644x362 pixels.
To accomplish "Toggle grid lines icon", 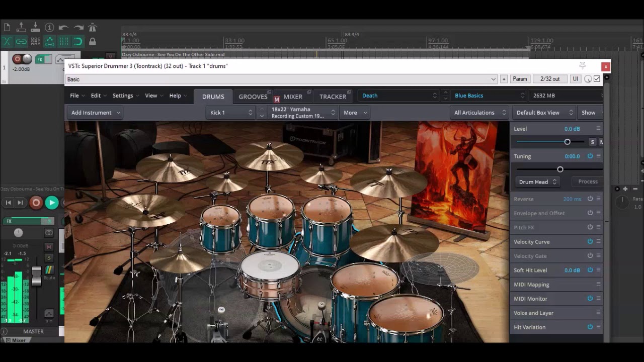I will 63,42.
